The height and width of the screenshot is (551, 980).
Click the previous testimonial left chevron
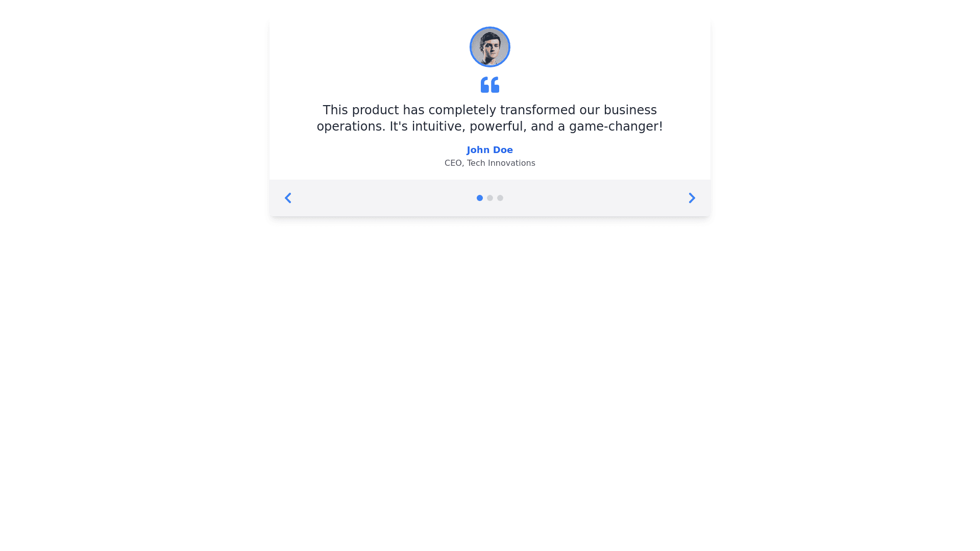pyautogui.click(x=288, y=198)
